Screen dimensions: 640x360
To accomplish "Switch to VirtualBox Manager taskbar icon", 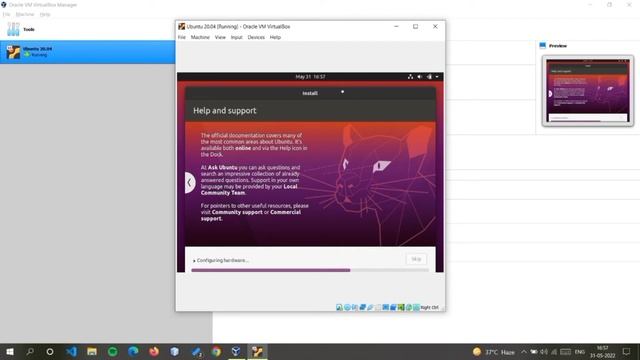I will pyautogui.click(x=236, y=351).
